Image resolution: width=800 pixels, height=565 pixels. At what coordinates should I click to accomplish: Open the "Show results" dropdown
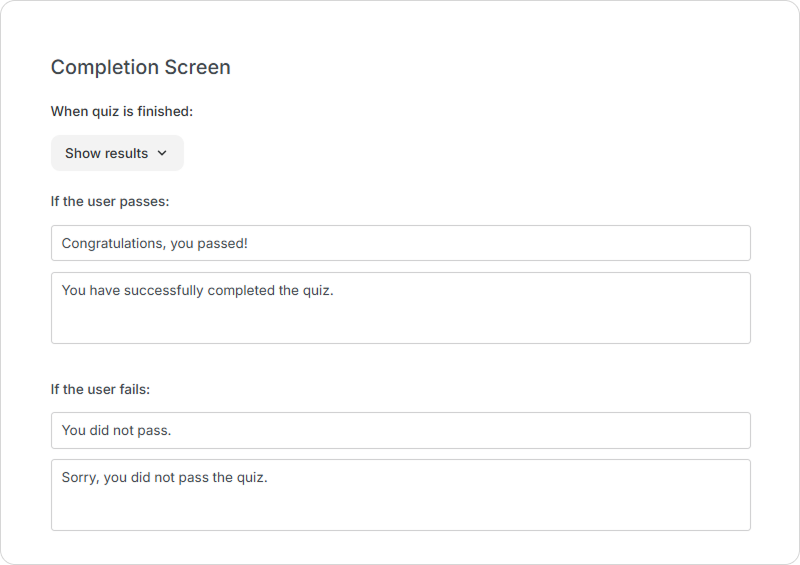pyautogui.click(x=117, y=153)
